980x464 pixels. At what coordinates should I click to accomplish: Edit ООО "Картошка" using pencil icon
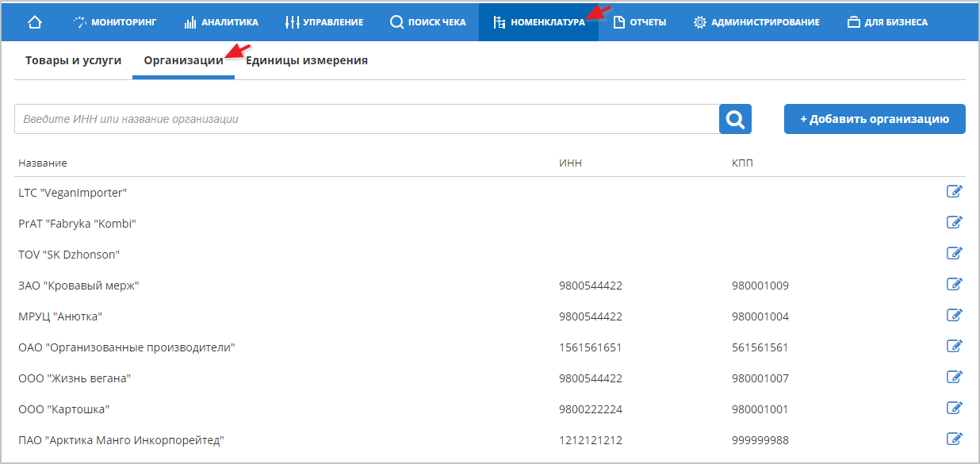click(954, 408)
